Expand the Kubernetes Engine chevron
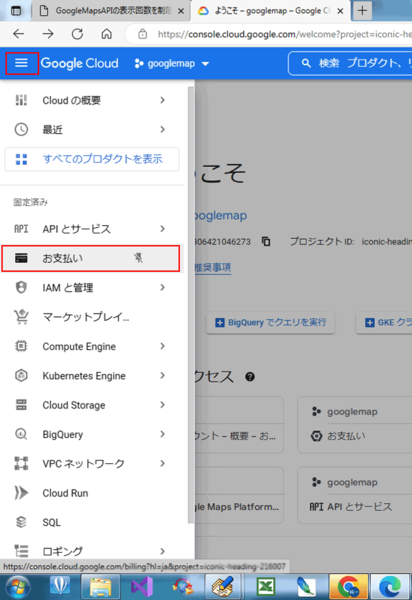The height and width of the screenshot is (600, 412). tap(163, 376)
